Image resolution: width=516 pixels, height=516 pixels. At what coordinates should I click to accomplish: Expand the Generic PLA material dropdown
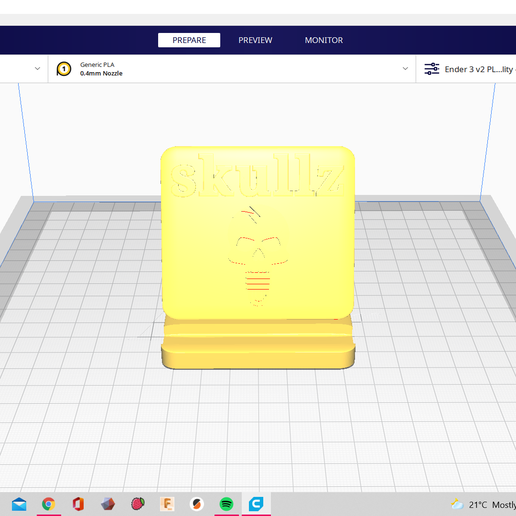coord(405,69)
